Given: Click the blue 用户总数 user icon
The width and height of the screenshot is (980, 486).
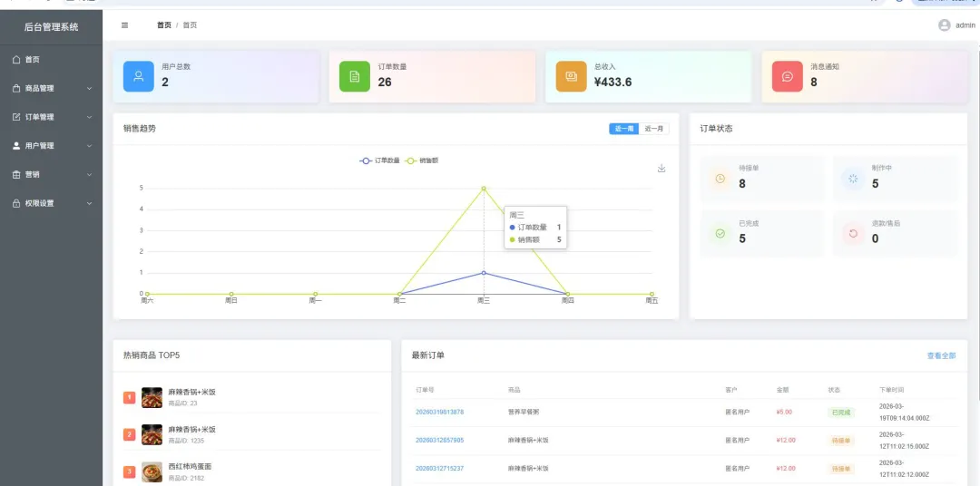Looking at the screenshot, I should point(139,76).
